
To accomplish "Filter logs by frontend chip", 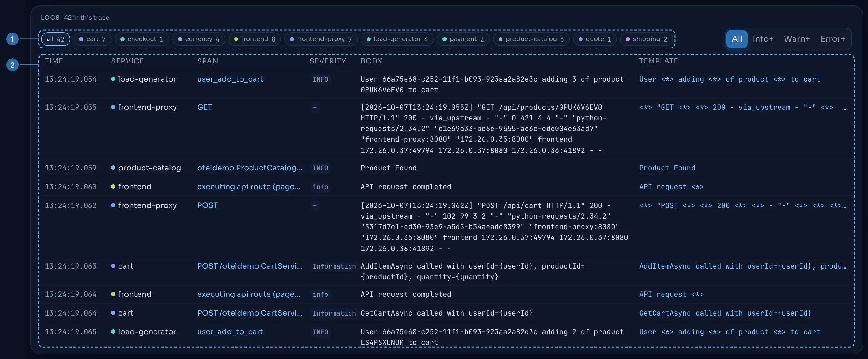I will (255, 39).
